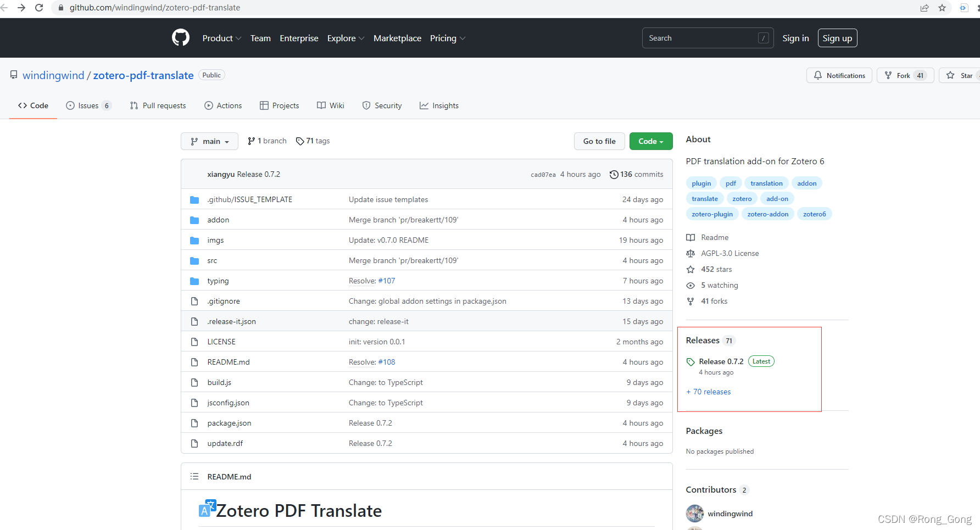Image resolution: width=980 pixels, height=530 pixels.
Task: Switch to the Code tab
Action: pos(33,105)
